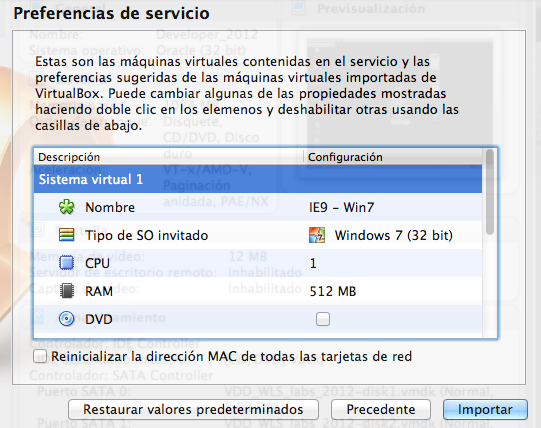Select the Windows 7 (32 bit) setting
541x428 pixels.
tap(394, 235)
